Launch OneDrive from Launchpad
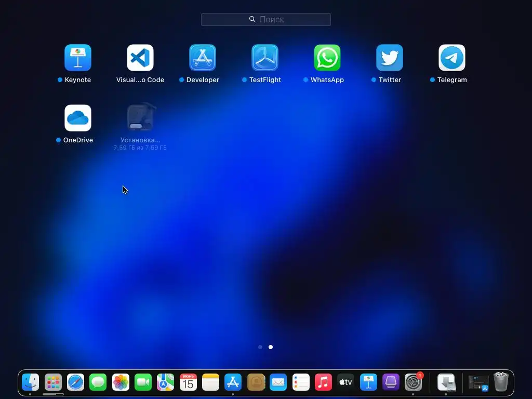 pyautogui.click(x=78, y=118)
